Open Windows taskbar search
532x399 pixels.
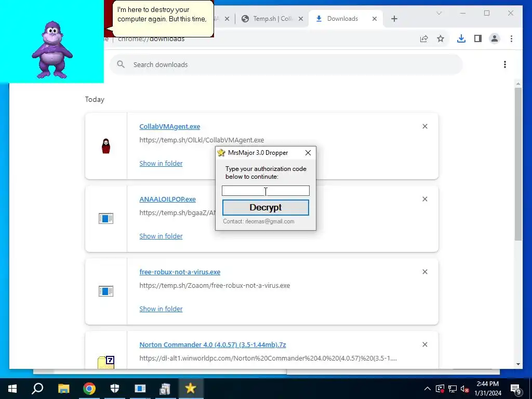point(37,389)
